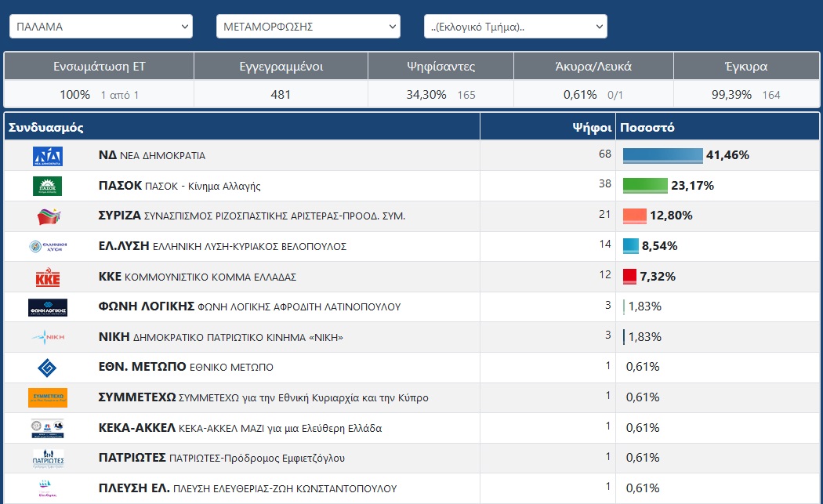The width and height of the screenshot is (823, 504).
Task: Select ΦΩΝΗ ΛΟΓΙΚΗΣ ΑΦΡΟΔΙΤΗ ΛΑΤΙΝΟΠΟΥΛΟΥ name
Action: tap(299, 306)
